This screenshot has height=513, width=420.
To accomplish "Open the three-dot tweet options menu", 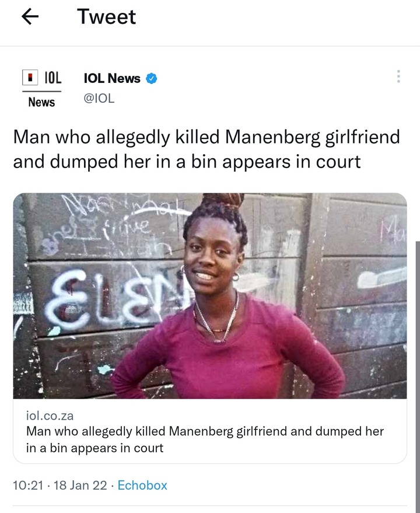I will [398, 76].
